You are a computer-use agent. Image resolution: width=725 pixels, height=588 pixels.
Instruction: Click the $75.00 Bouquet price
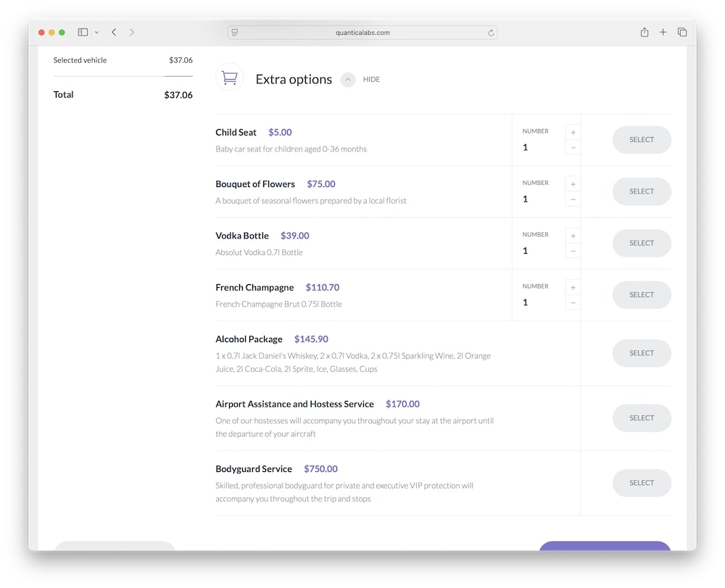pyautogui.click(x=321, y=184)
